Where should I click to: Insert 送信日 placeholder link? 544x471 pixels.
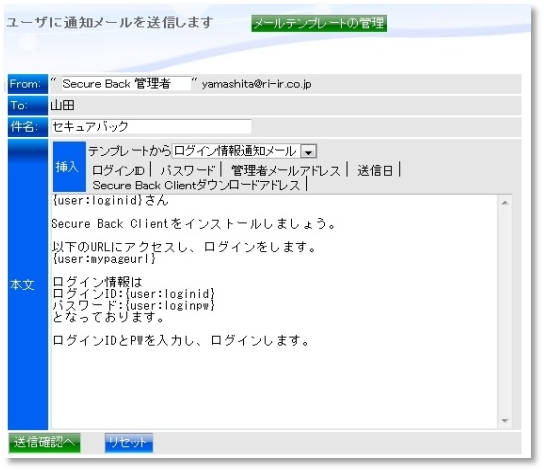tap(375, 170)
